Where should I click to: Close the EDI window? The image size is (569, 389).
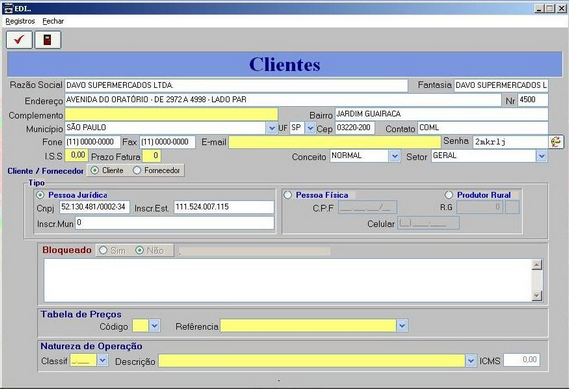tap(561, 8)
